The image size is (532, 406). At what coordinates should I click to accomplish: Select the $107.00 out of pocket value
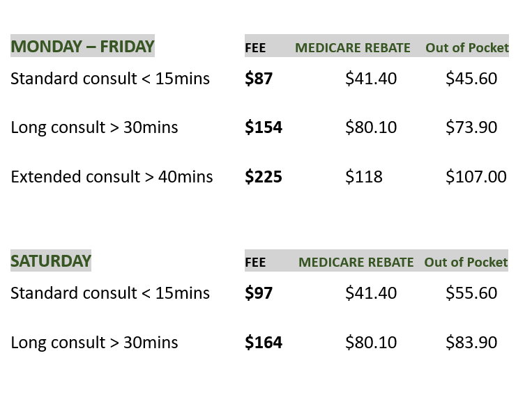pyautogui.click(x=476, y=177)
